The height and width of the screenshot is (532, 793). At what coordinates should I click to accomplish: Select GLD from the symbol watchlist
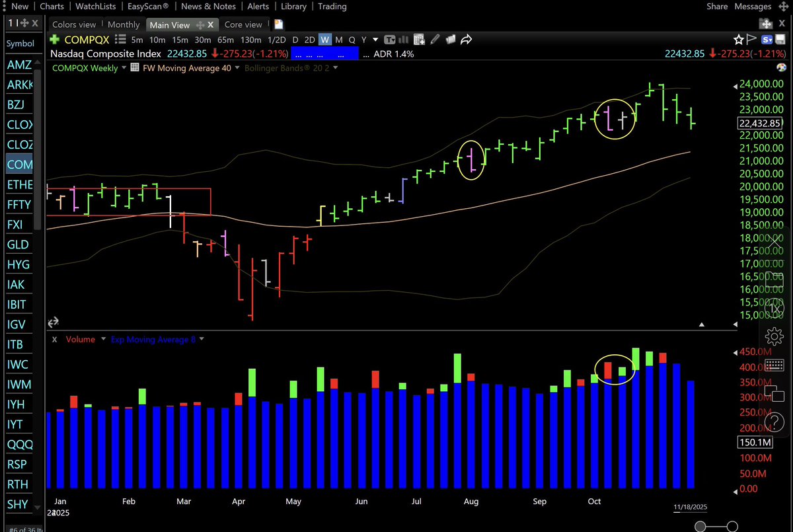(x=17, y=245)
